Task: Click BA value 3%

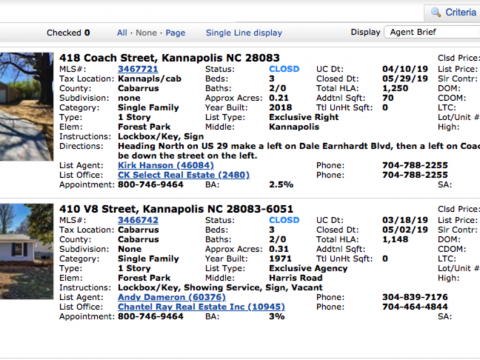Action: [x=277, y=316]
